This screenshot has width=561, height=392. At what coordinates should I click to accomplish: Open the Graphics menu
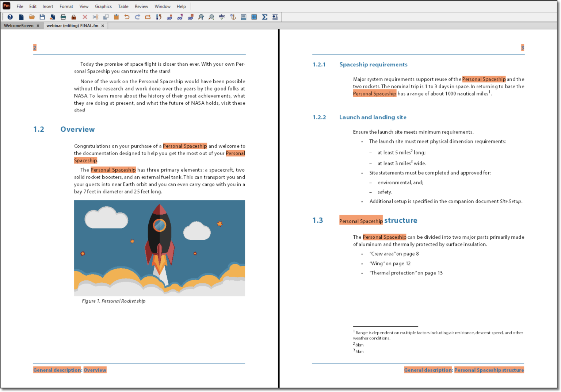(x=103, y=6)
